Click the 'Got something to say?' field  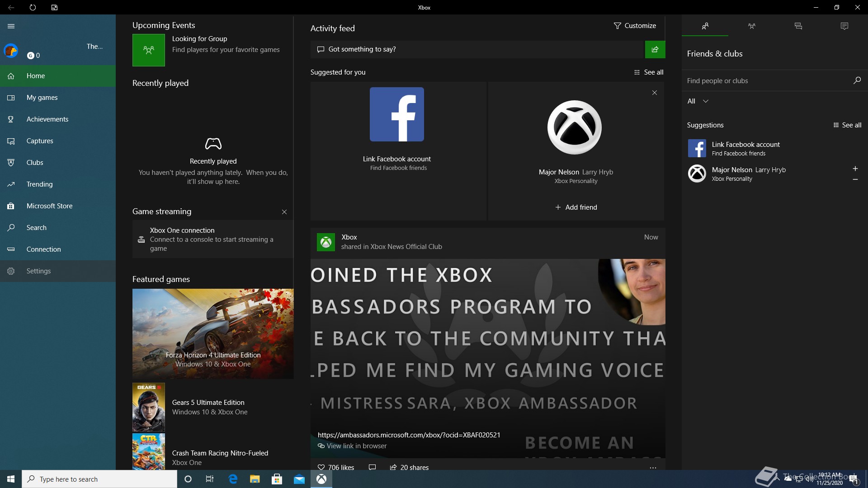click(x=477, y=49)
